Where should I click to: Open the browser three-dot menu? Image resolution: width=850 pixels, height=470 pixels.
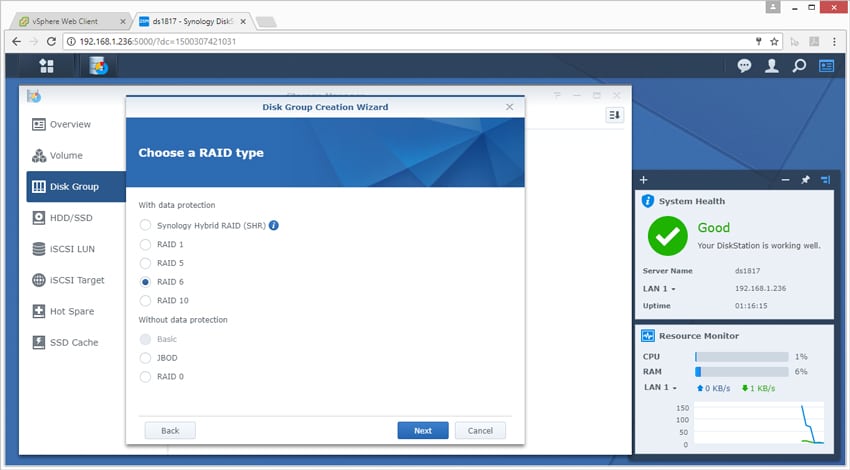tap(834, 42)
